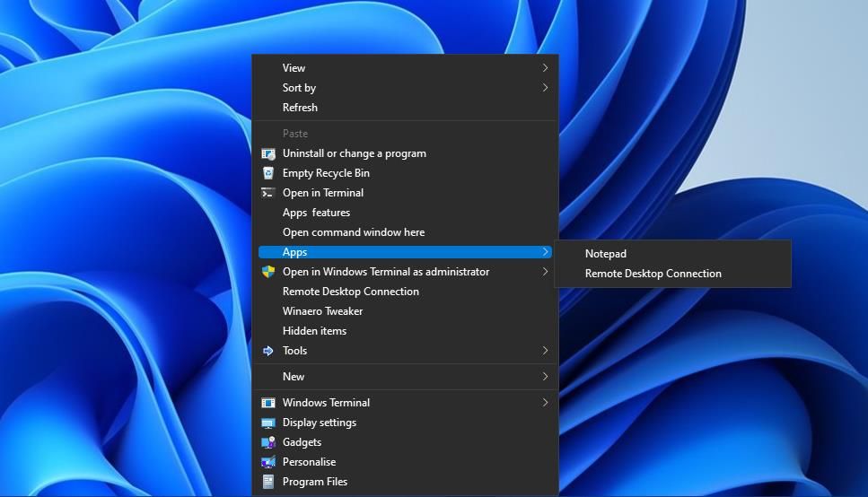Viewport: 868px width, 497px height.
Task: Click the Display settings monitor icon
Action: point(267,423)
